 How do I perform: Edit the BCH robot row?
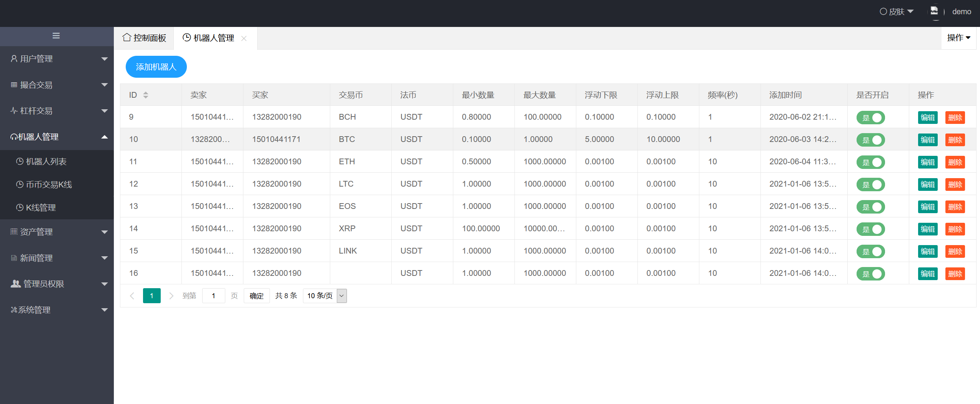point(928,117)
